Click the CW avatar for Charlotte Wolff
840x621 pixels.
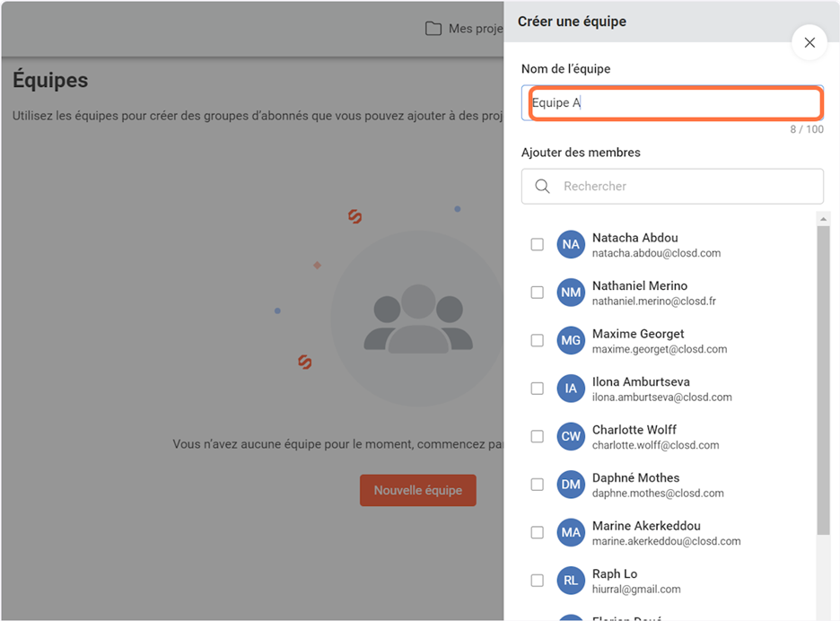(x=571, y=436)
